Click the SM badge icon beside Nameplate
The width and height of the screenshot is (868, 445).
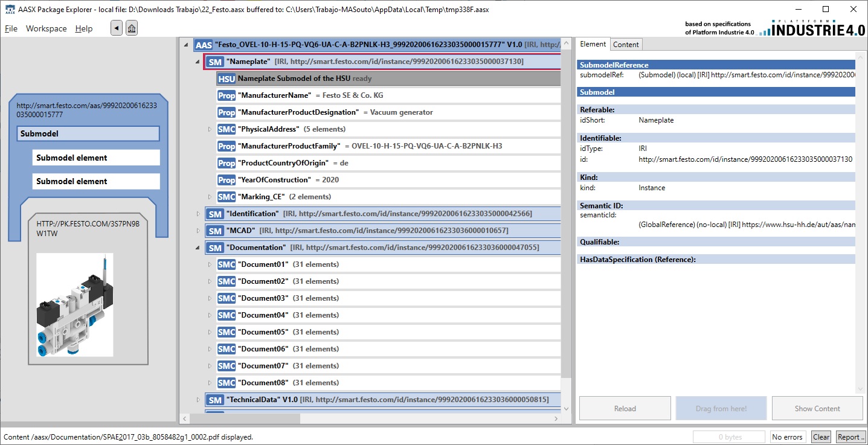pos(214,62)
